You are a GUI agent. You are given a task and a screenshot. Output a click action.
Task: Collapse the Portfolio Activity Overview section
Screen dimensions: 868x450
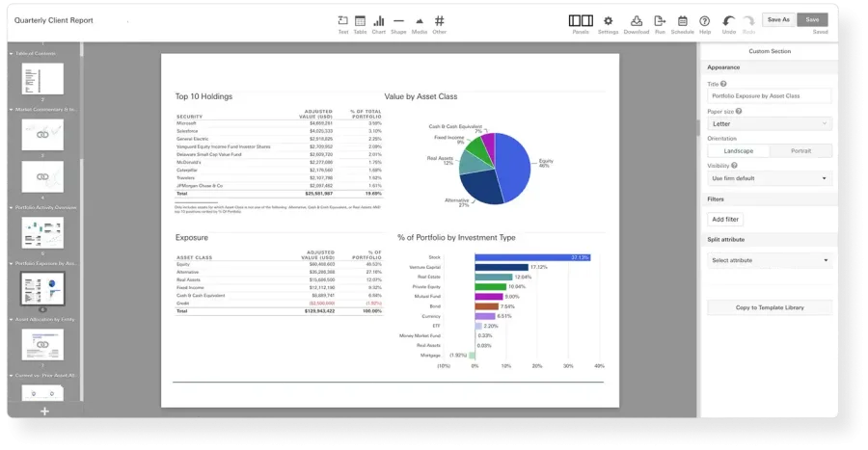(11, 207)
